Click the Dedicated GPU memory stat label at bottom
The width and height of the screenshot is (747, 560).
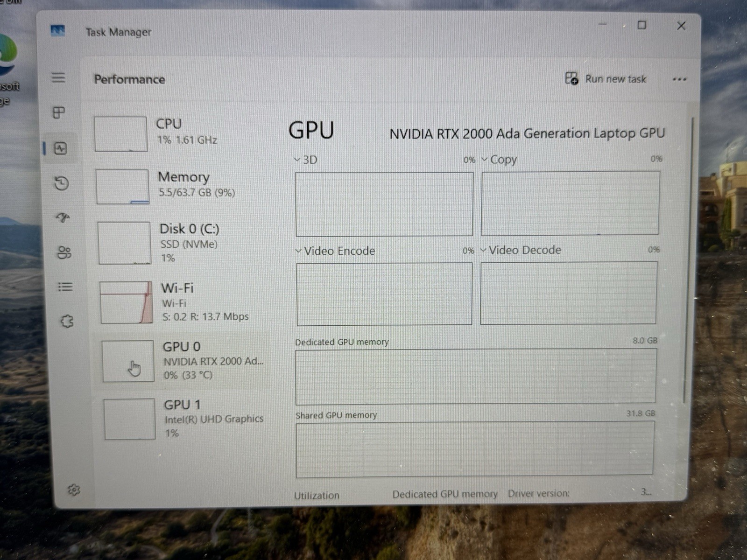[x=445, y=494]
